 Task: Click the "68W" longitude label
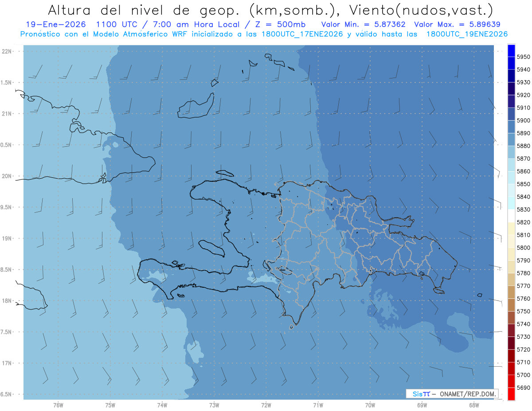click(x=474, y=405)
